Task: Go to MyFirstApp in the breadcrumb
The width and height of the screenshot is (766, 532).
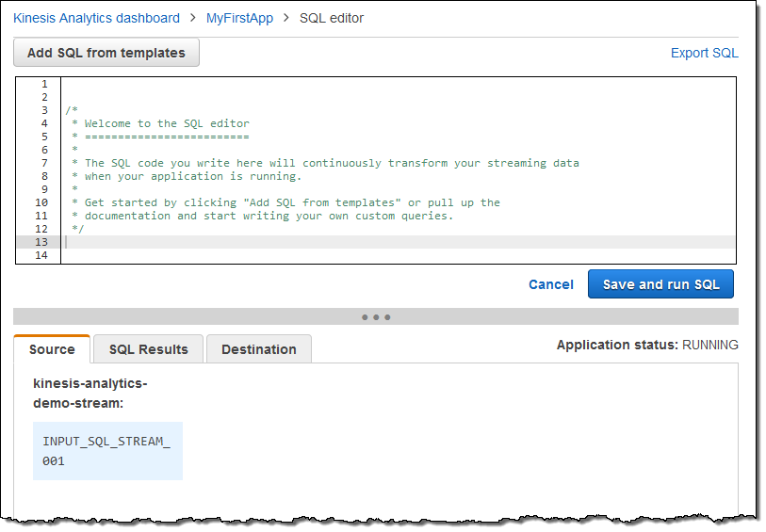Action: 239,18
